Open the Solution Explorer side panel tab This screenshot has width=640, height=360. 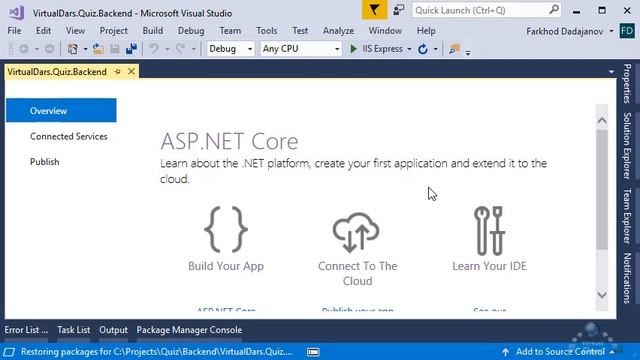627,146
